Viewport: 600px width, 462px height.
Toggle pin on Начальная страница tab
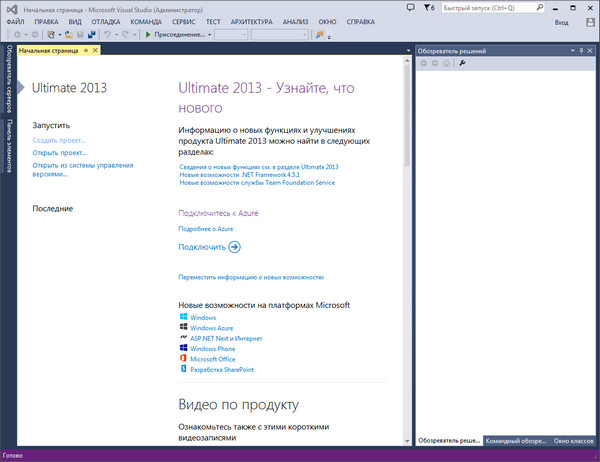86,51
